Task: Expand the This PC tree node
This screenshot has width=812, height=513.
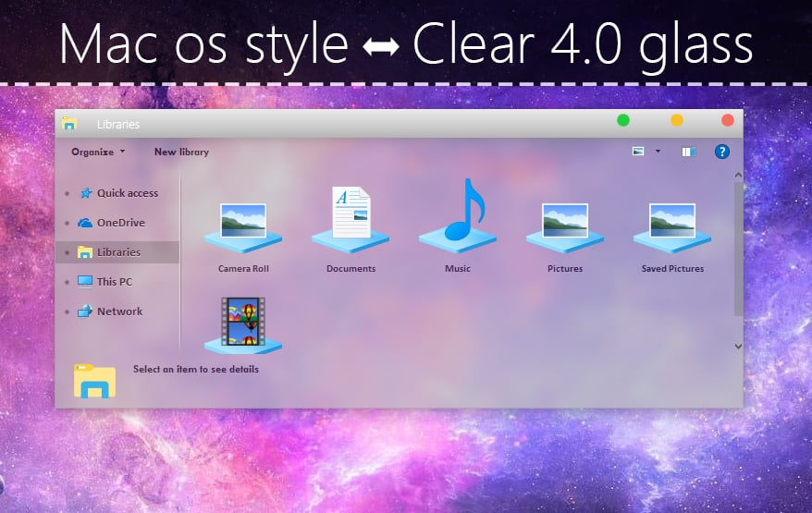Action: tap(67, 282)
